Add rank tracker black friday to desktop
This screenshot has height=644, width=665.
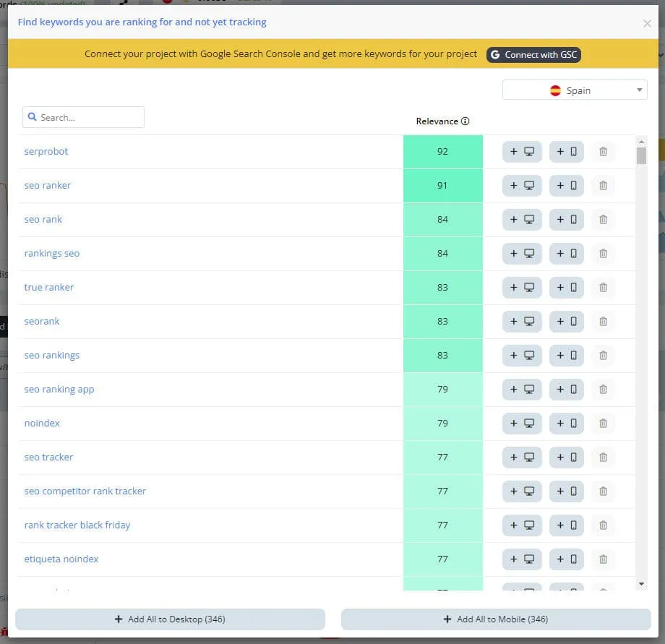522,525
